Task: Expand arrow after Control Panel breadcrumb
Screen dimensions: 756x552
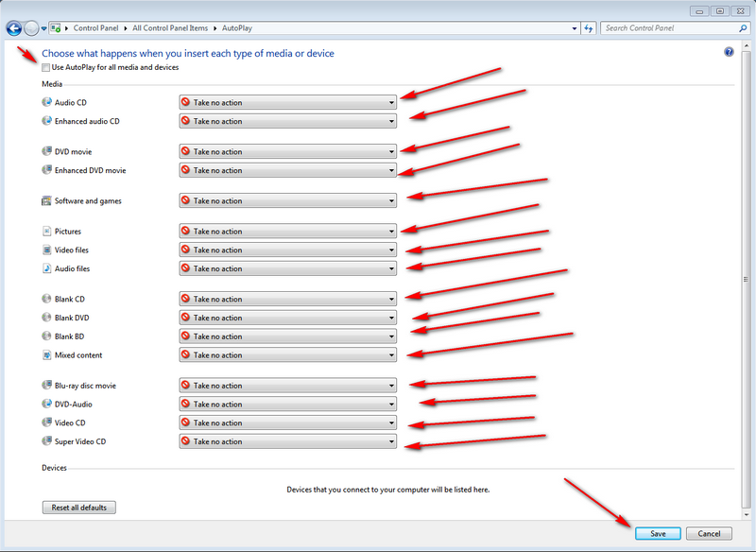Action: 126,28
